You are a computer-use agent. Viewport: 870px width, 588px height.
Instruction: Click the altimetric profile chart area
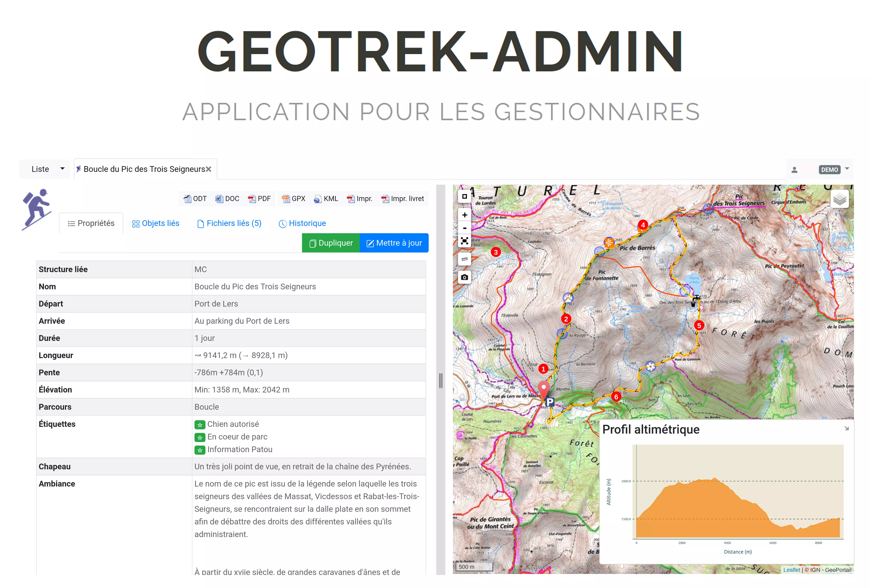click(x=738, y=492)
